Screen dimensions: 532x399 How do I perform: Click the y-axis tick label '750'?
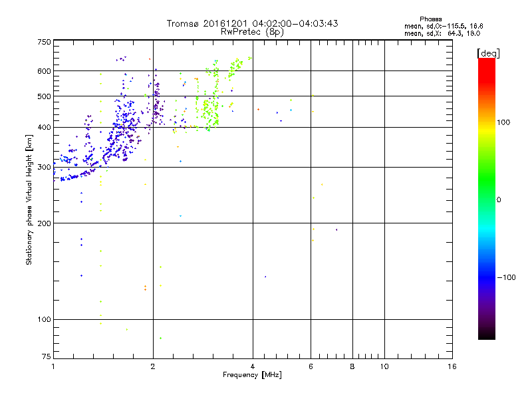(x=44, y=42)
